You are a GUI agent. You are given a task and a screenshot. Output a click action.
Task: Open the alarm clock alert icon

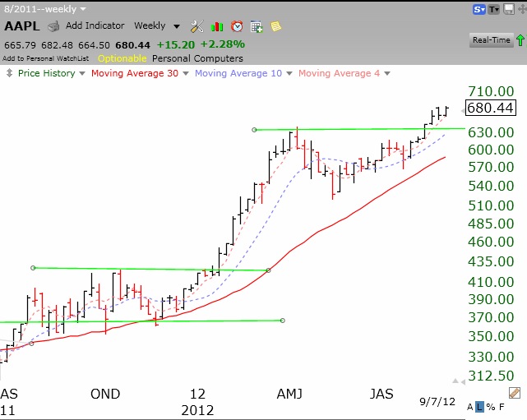point(237,26)
